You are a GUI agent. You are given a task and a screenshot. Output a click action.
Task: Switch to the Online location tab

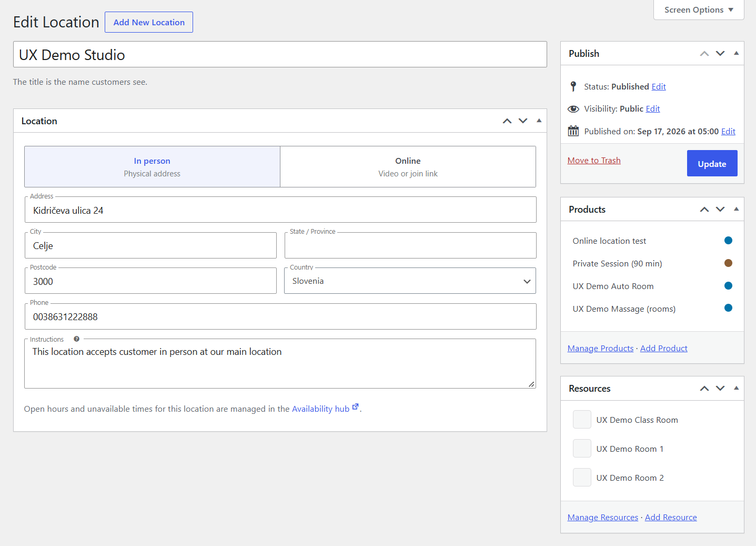coord(408,167)
